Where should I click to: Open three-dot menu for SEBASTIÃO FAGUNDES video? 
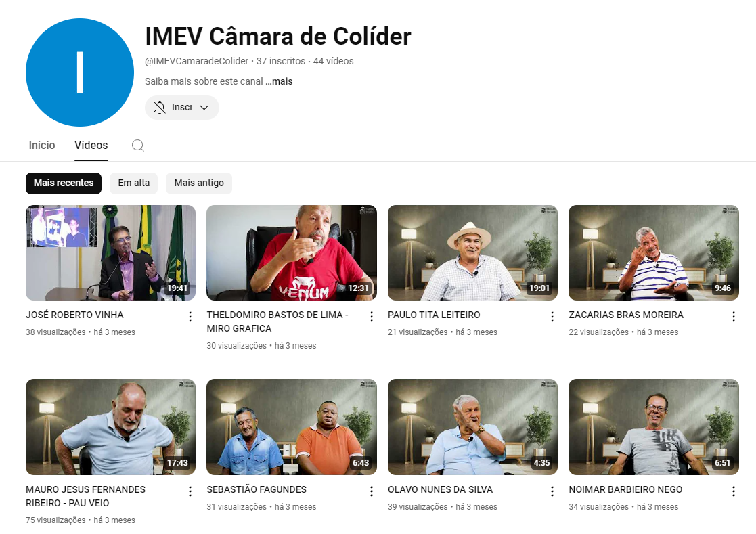pos(372,491)
